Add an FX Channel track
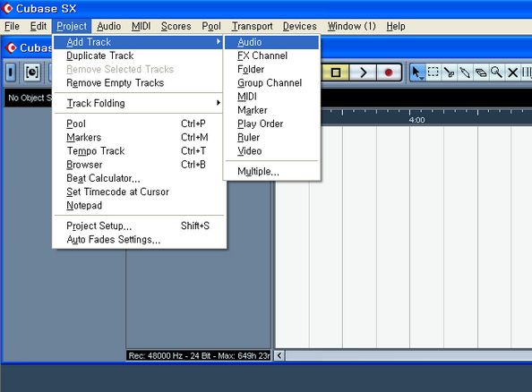Viewport: 532px width, 392px height. (271, 55)
